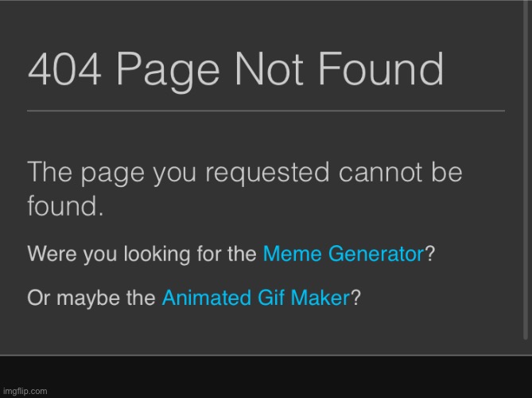Click the black bar at the bottom

(x=266, y=377)
